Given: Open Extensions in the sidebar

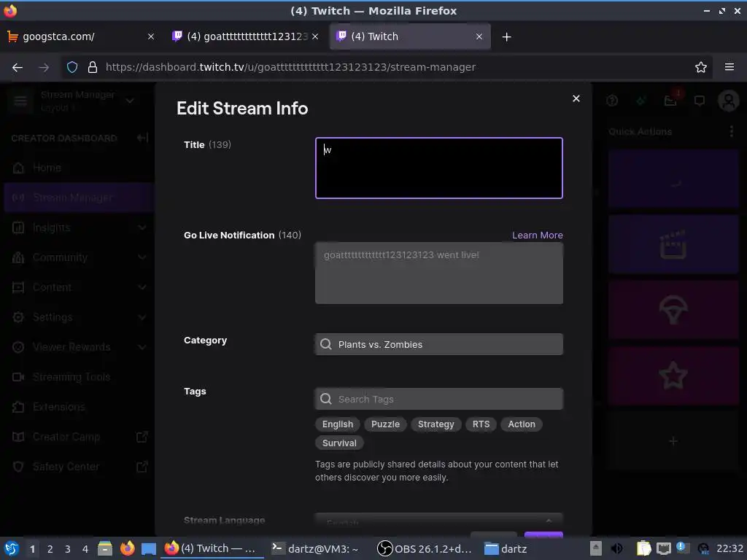Looking at the screenshot, I should (x=77, y=407).
